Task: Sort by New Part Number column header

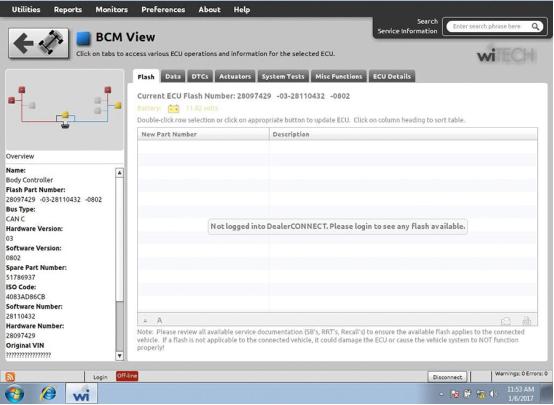Action: pyautogui.click(x=204, y=134)
